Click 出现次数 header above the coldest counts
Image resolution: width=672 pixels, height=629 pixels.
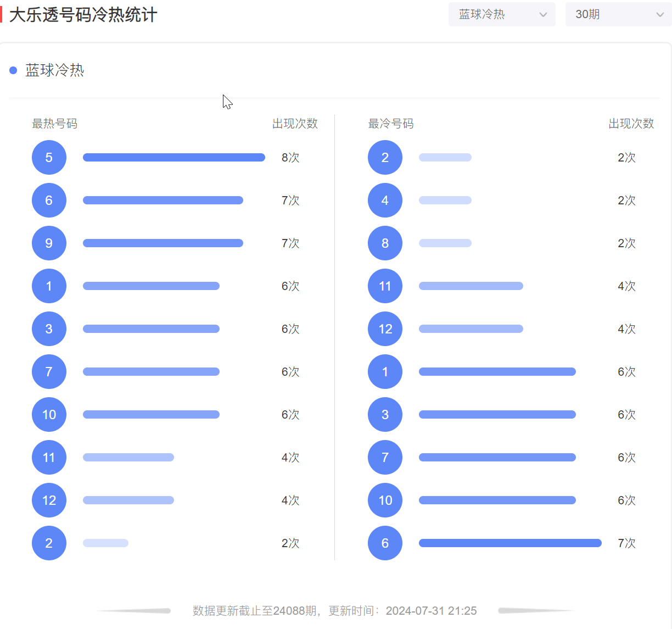[x=631, y=124]
